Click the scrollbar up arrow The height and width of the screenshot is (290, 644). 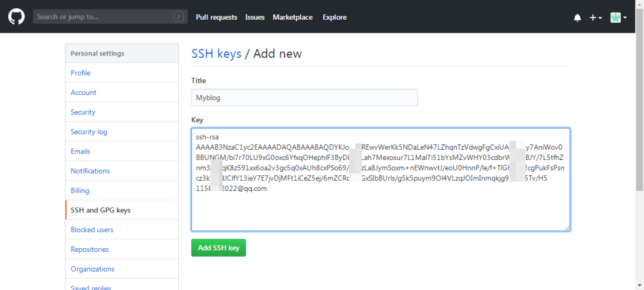(639, 4)
